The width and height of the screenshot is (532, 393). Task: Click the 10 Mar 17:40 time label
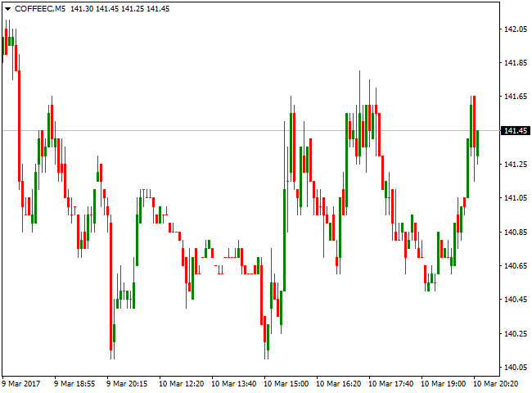point(391,384)
